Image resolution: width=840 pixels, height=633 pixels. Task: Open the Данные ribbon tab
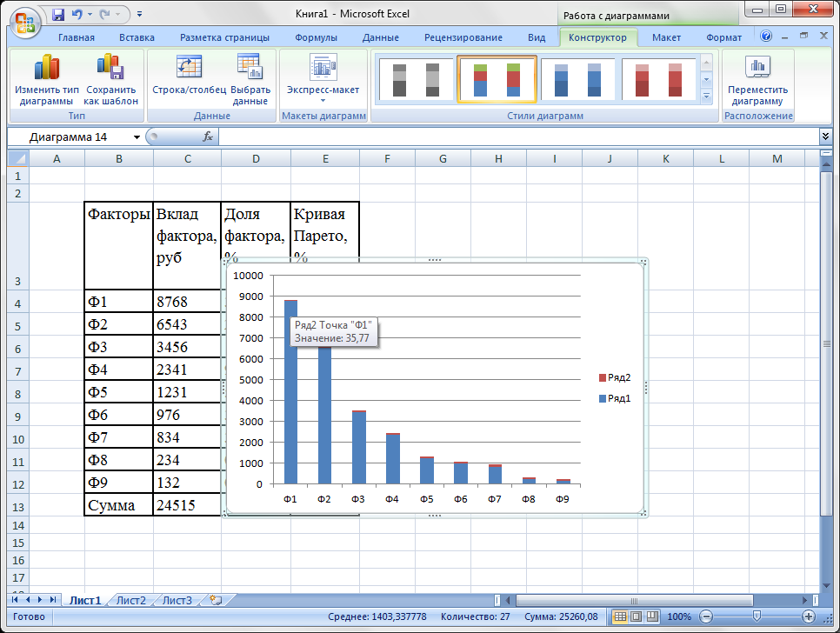pyautogui.click(x=380, y=37)
